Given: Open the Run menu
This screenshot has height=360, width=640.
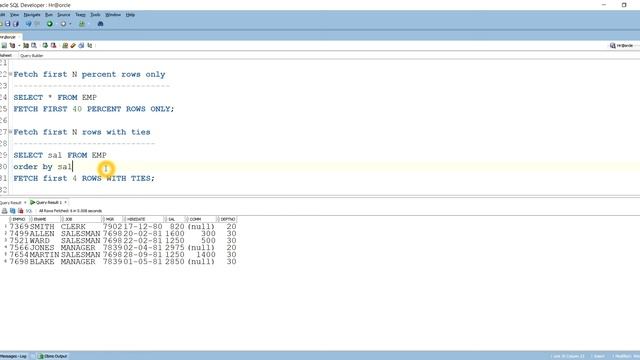Looking at the screenshot, I should [x=49, y=15].
